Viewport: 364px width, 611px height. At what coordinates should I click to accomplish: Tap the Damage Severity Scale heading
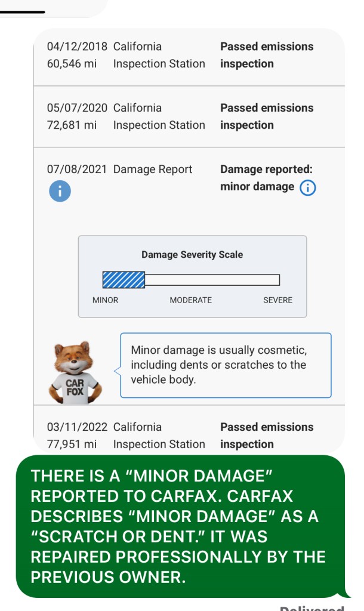coord(192,254)
